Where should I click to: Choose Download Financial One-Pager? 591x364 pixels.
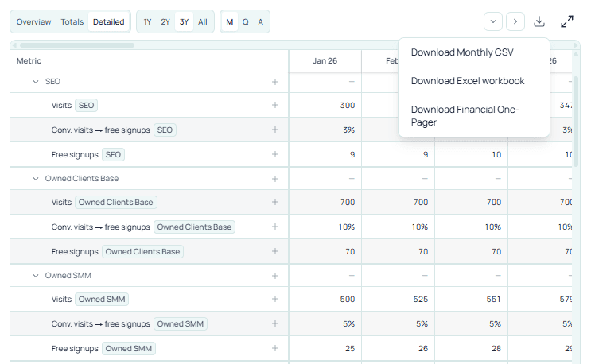click(474, 116)
